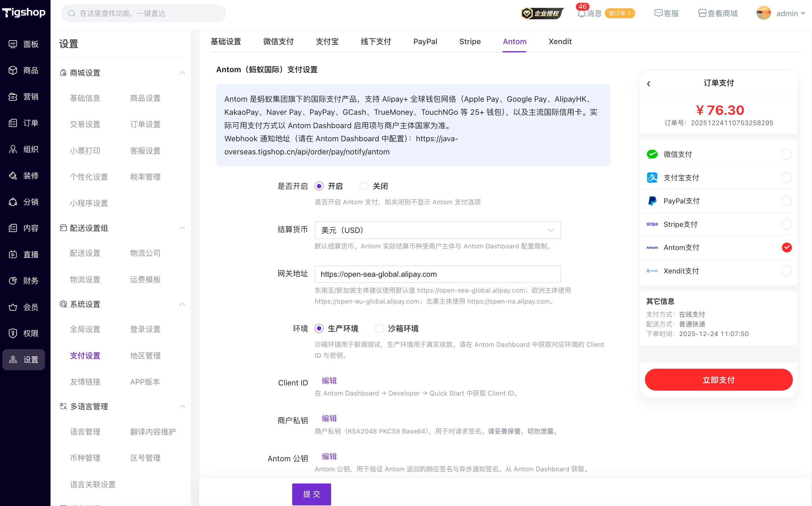The width and height of the screenshot is (812, 506).
Task: Open the 财务 finance sidebar icon
Action: click(13, 281)
